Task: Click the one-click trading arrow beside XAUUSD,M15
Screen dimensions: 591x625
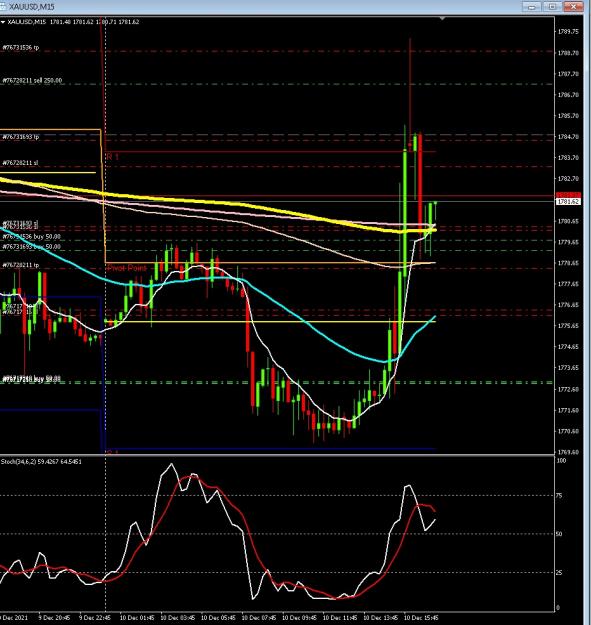Action: (x=3, y=22)
